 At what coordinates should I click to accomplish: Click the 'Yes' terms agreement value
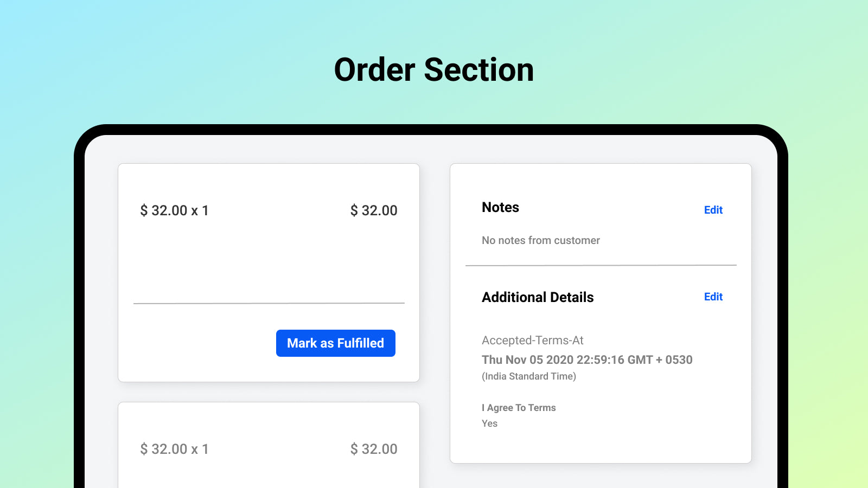(489, 423)
